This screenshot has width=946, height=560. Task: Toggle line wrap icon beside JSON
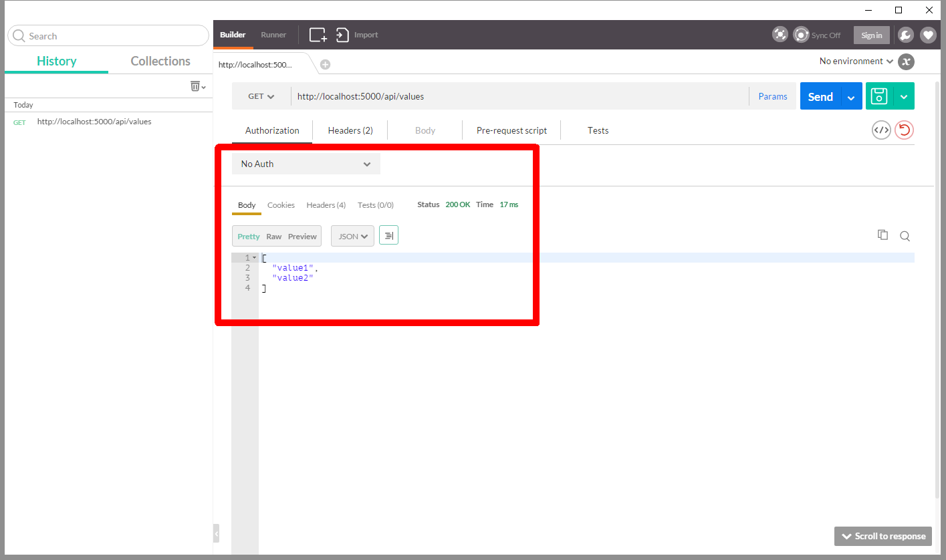[388, 235]
